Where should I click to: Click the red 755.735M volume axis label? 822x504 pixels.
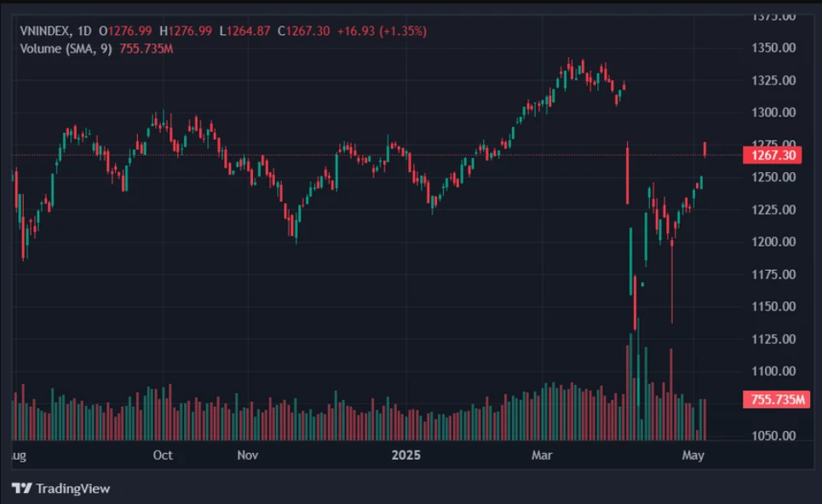pos(776,400)
